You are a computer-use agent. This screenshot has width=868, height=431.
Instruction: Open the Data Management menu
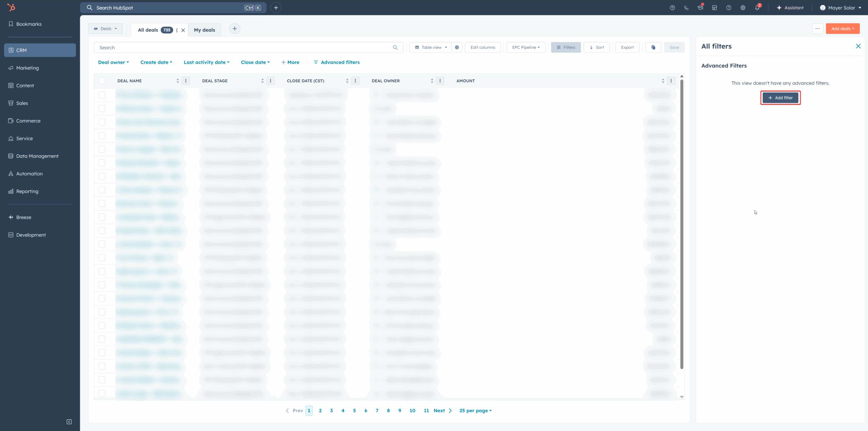tap(40, 156)
